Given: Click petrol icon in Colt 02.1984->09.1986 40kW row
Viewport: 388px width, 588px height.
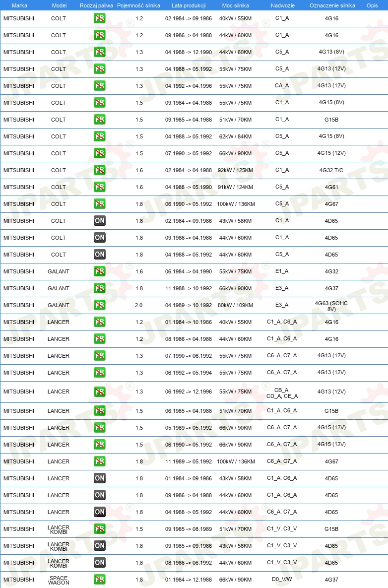Looking at the screenshot, I should (99, 18).
